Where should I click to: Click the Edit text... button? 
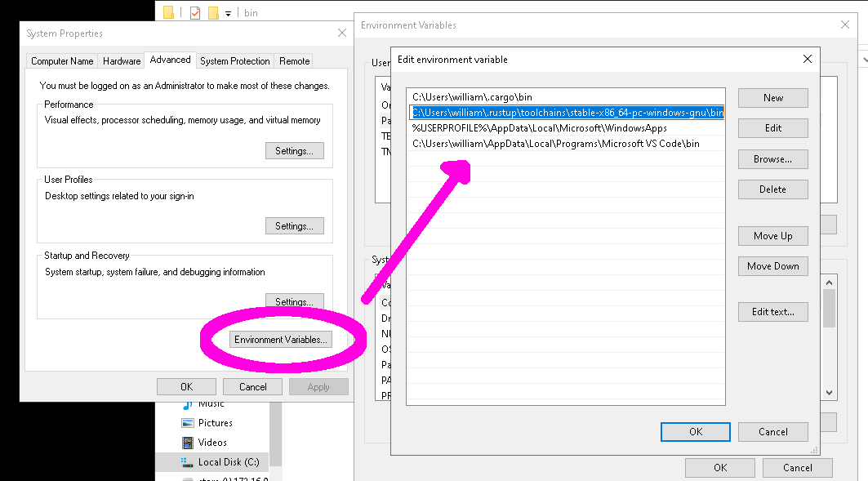point(772,312)
